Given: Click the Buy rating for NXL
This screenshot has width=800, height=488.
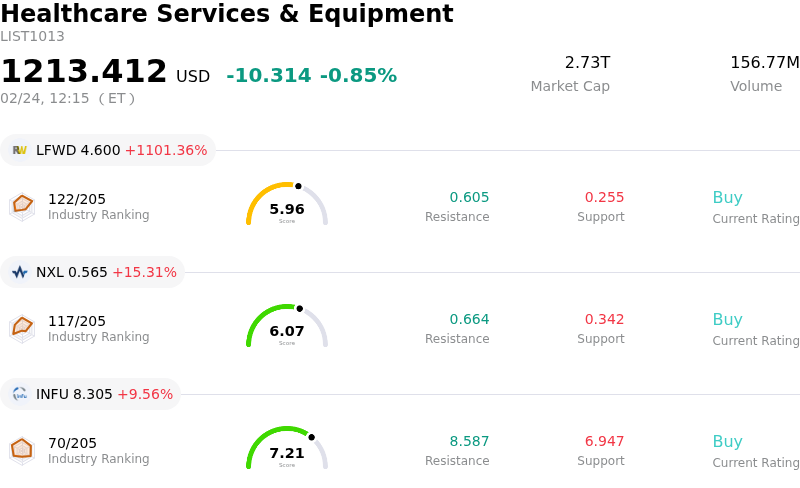Looking at the screenshot, I should [727, 320].
